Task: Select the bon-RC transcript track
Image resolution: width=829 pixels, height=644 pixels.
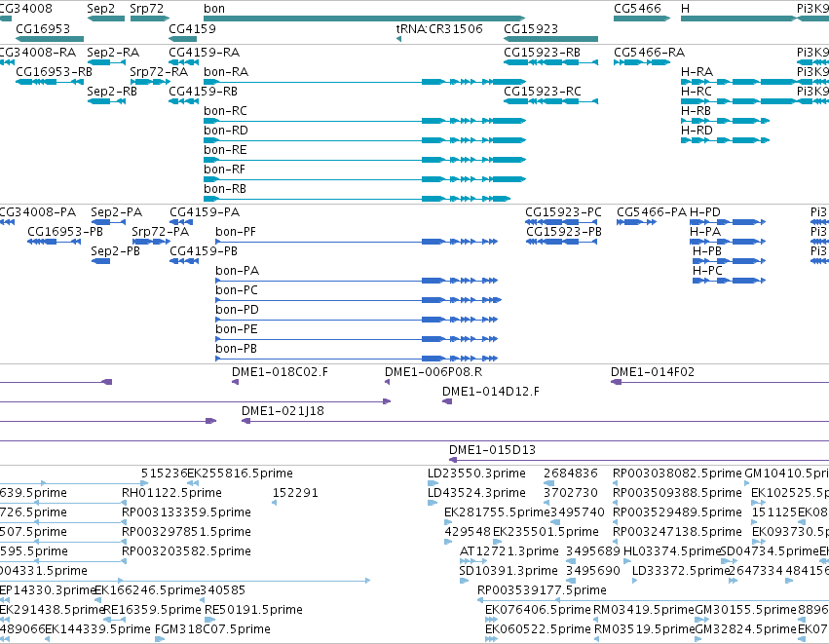Action: coord(364,121)
